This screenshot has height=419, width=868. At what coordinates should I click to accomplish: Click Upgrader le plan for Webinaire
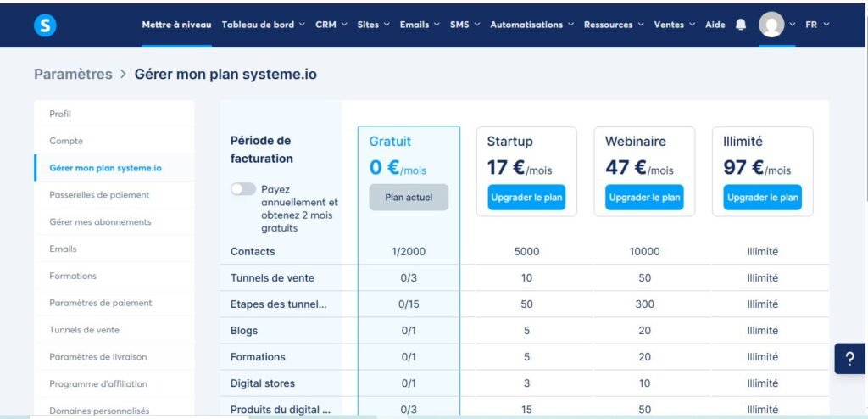[x=644, y=198]
